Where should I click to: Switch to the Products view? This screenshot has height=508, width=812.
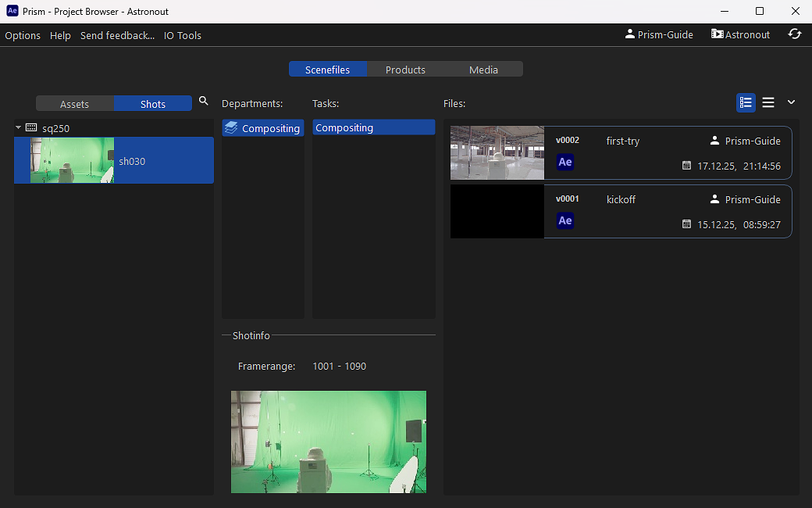coord(405,69)
